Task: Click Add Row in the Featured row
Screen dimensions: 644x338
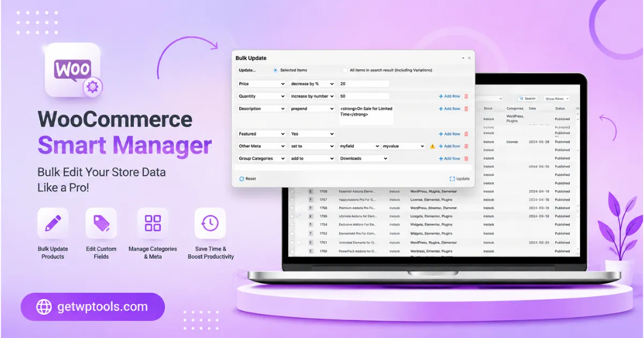Action: pos(449,134)
